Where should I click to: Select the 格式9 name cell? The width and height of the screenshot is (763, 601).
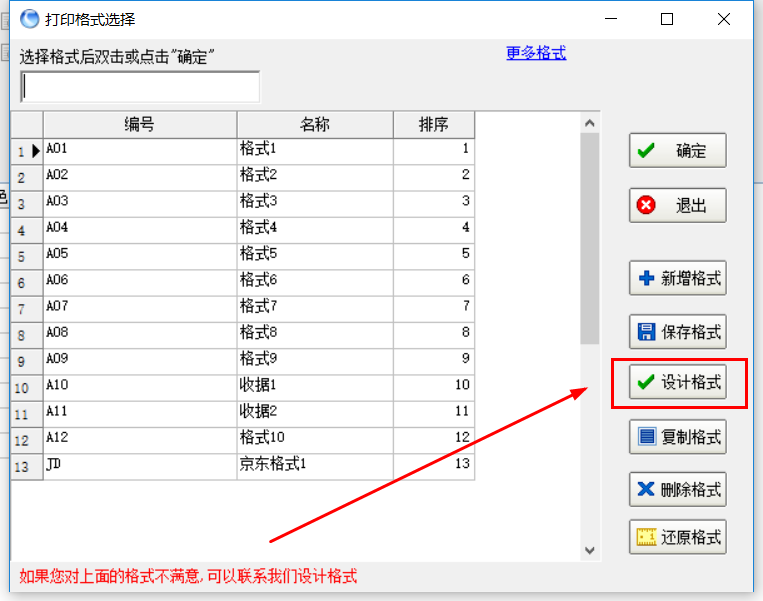tap(315, 362)
